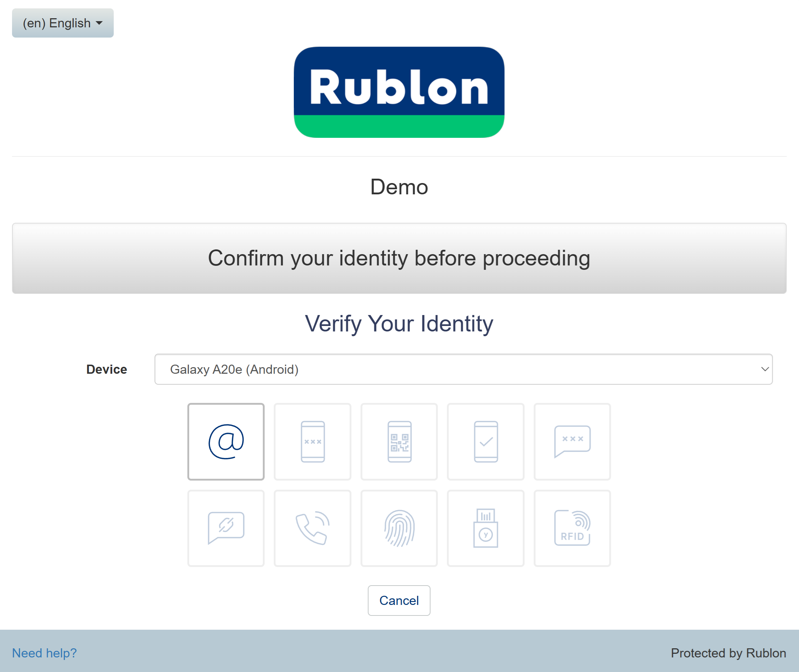Choose the fingerprint WebAuthn method icon
The image size is (799, 672).
399,528
